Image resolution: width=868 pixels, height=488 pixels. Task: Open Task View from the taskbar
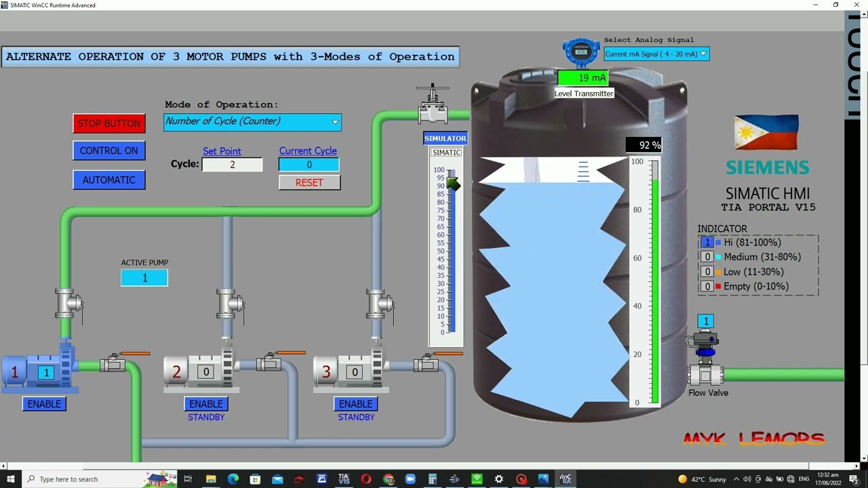(x=188, y=479)
